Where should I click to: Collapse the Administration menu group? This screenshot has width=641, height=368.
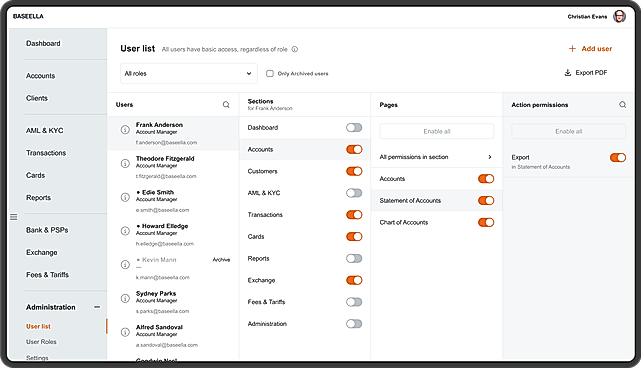97,307
